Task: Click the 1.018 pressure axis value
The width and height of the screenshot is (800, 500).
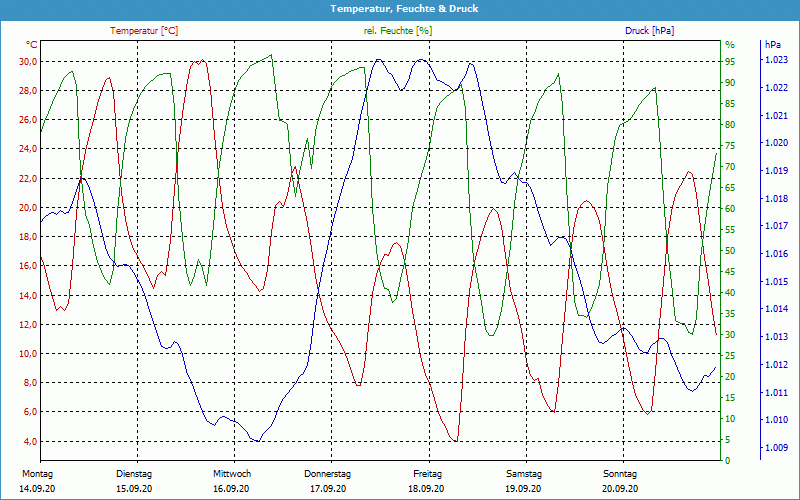Action: (776, 198)
